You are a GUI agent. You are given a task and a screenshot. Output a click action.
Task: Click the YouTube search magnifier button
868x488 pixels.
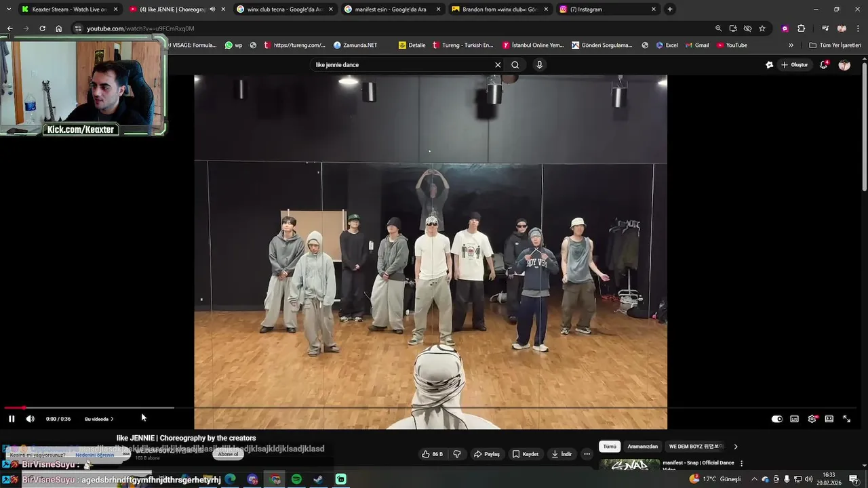[x=515, y=65]
